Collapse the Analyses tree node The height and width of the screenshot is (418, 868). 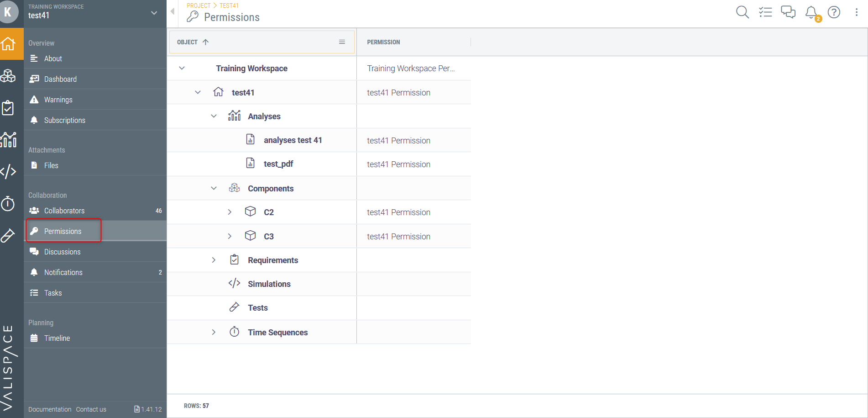214,116
